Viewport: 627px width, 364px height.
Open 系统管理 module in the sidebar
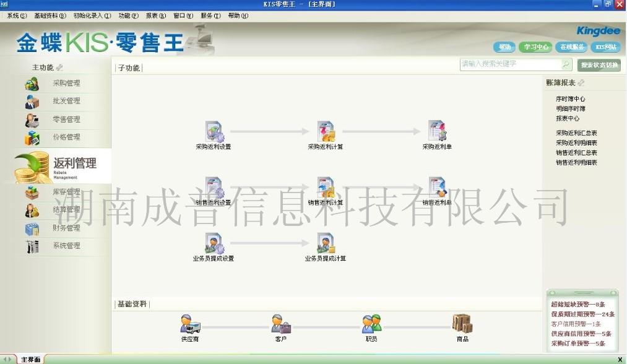coord(66,246)
